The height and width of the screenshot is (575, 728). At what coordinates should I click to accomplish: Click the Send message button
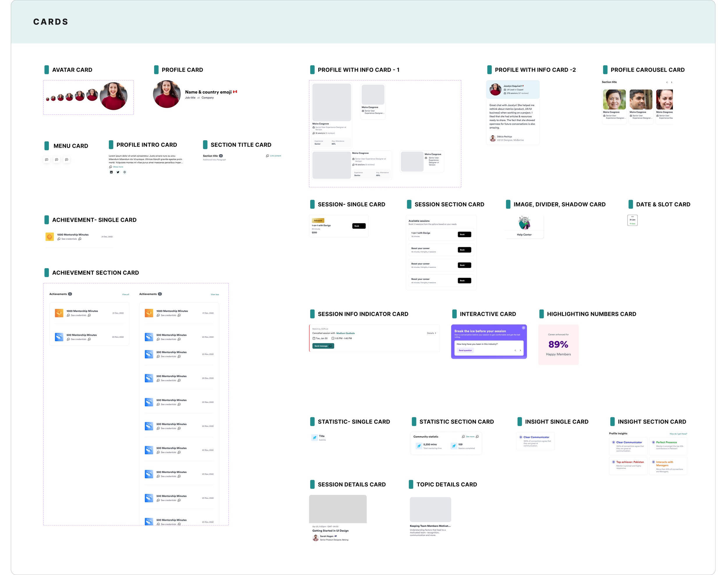click(x=323, y=346)
